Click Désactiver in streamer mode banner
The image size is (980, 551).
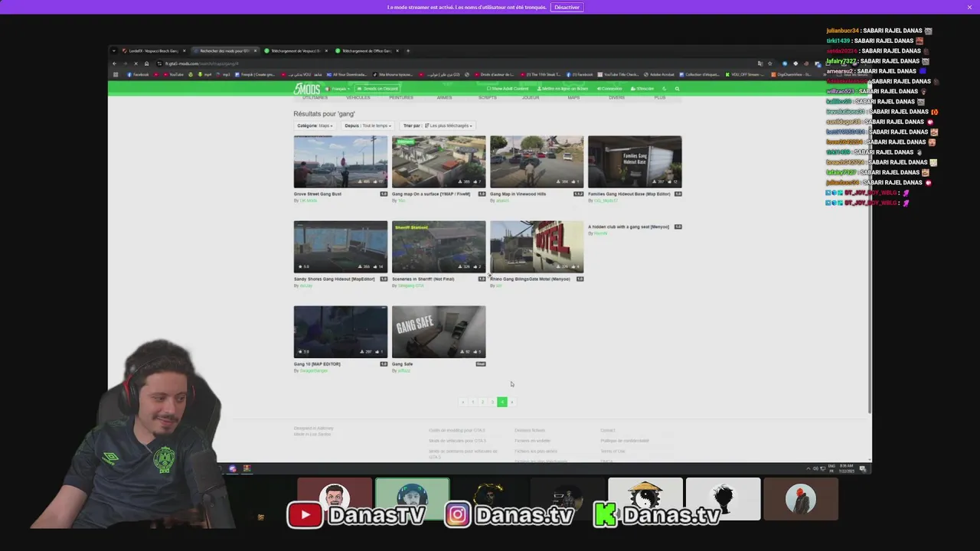(567, 7)
